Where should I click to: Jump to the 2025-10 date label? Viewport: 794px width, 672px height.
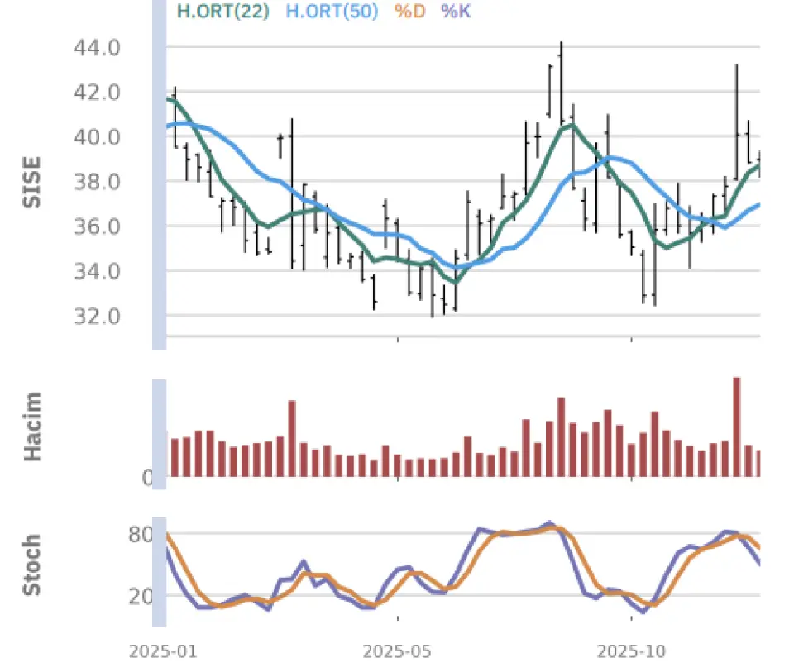[x=632, y=652]
